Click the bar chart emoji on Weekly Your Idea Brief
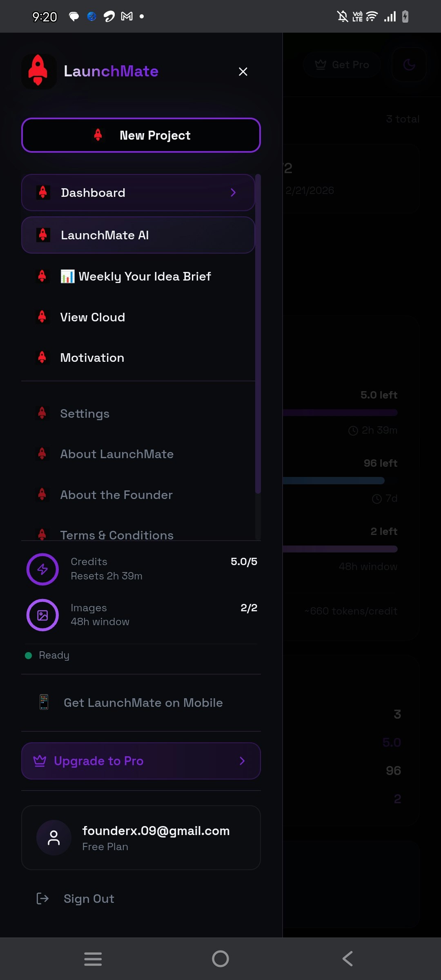Viewport: 441px width, 980px height. click(67, 276)
